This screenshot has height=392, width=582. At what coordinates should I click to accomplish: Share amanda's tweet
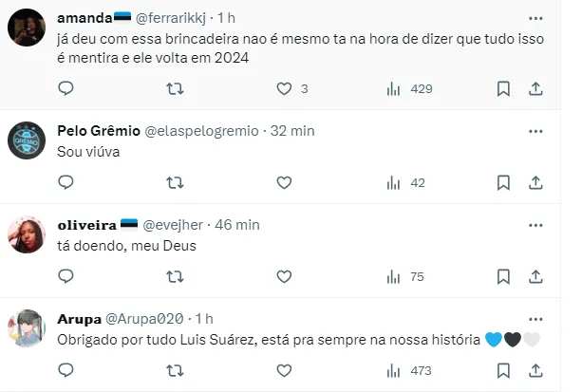tap(535, 88)
